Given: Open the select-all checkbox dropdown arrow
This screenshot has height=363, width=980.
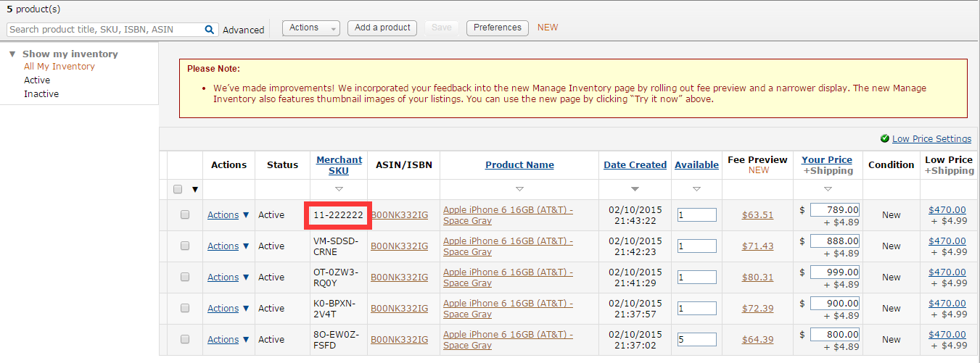Looking at the screenshot, I should 194,190.
